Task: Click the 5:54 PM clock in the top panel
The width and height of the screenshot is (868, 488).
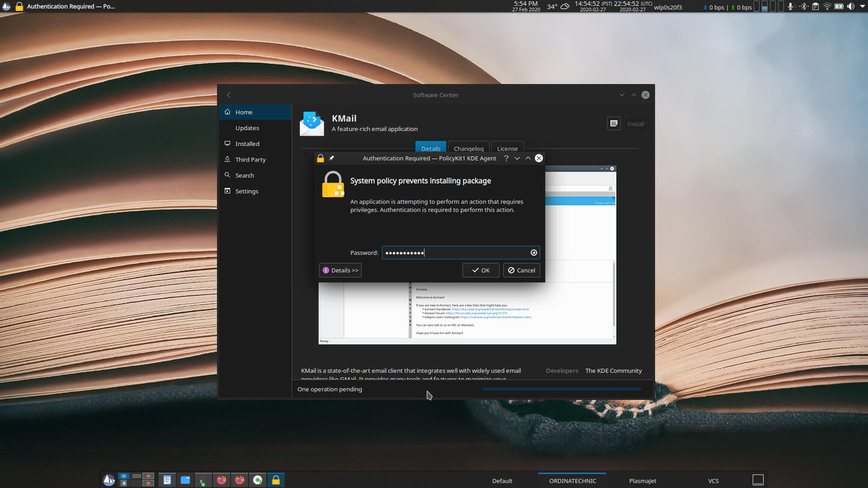Action: point(526,6)
